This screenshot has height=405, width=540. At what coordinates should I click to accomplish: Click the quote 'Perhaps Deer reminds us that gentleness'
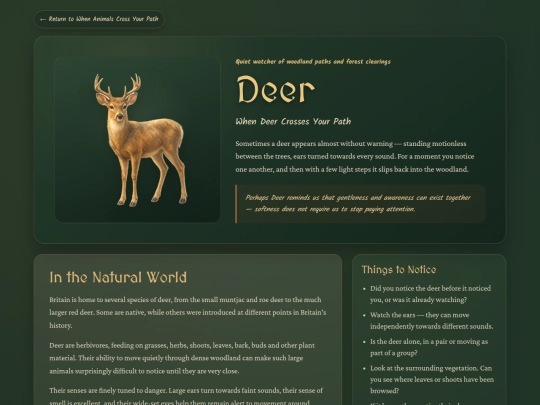[360, 204]
